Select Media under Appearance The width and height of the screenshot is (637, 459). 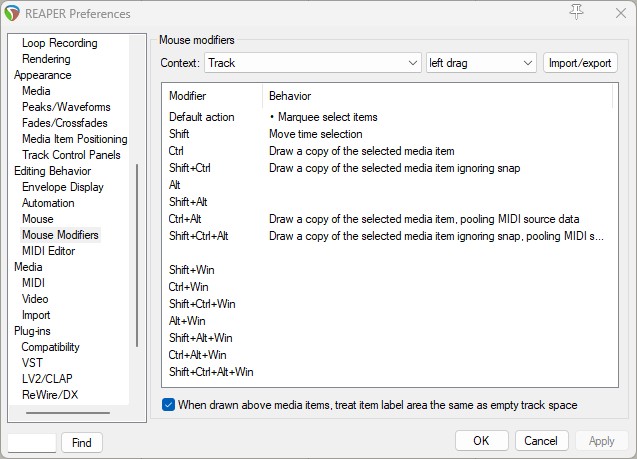36,91
